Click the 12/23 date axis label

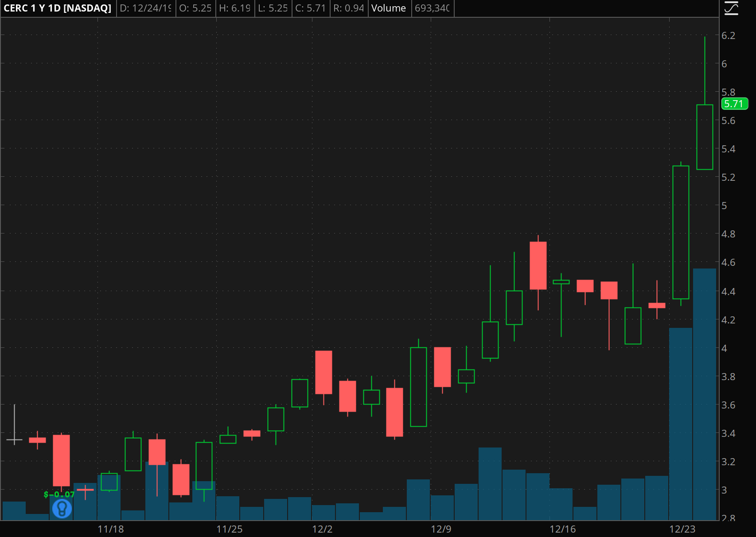click(682, 529)
